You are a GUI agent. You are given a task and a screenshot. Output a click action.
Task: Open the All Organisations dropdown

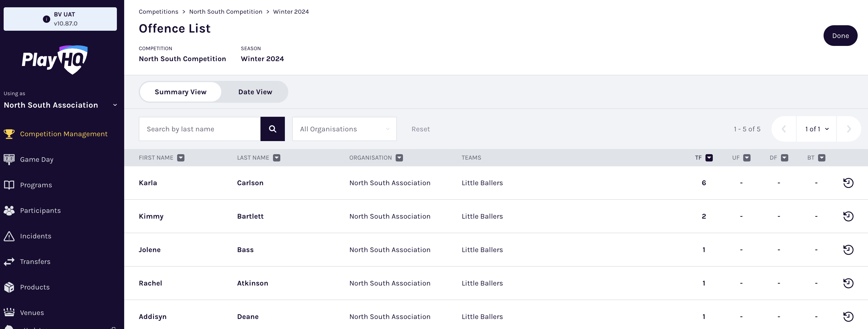pyautogui.click(x=344, y=129)
